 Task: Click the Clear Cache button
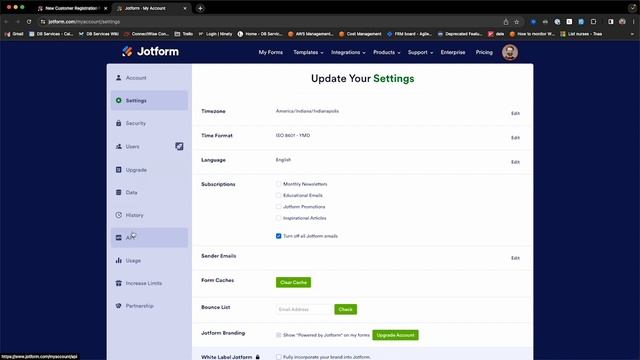point(293,282)
